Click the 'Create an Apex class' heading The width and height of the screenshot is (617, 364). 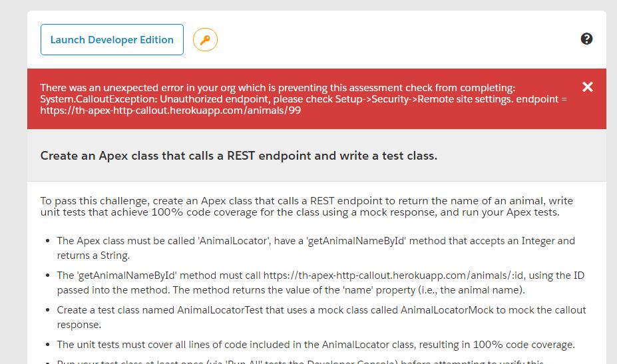(x=238, y=156)
